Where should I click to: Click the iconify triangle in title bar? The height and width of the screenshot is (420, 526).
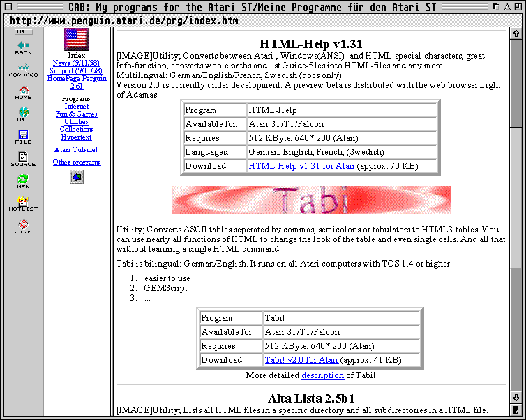coord(507,7)
